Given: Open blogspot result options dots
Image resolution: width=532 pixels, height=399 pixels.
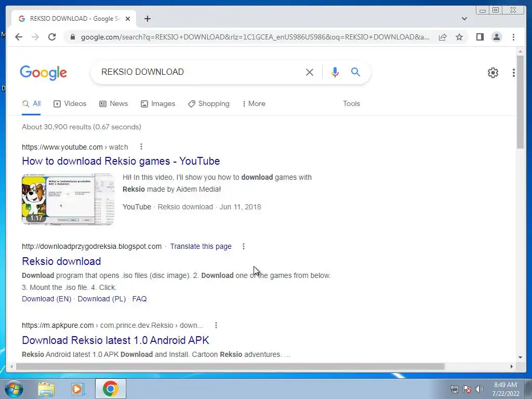Looking at the screenshot, I should coord(243,246).
